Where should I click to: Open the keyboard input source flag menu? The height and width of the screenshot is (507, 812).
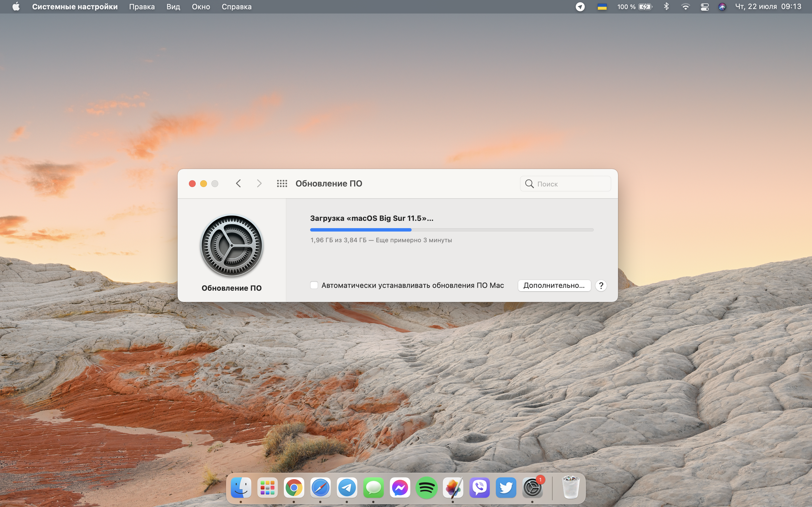tap(602, 7)
